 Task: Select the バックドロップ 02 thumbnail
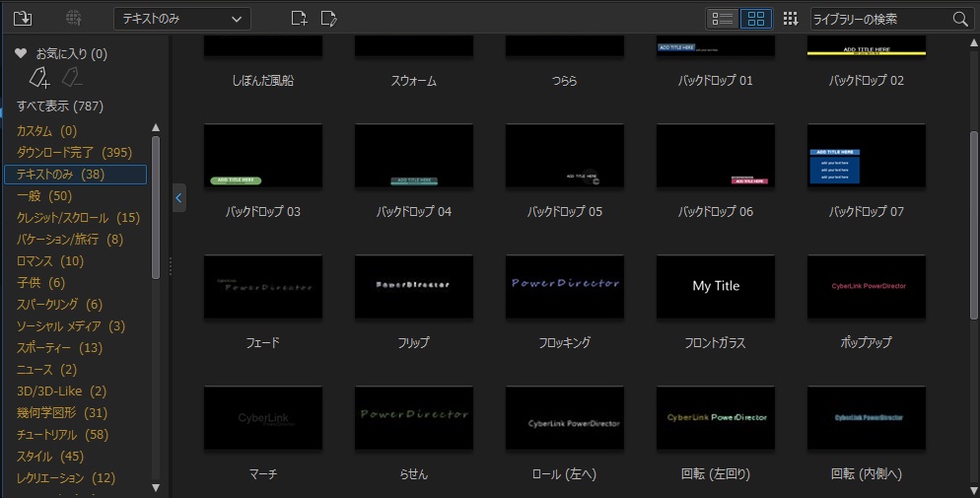(867, 45)
